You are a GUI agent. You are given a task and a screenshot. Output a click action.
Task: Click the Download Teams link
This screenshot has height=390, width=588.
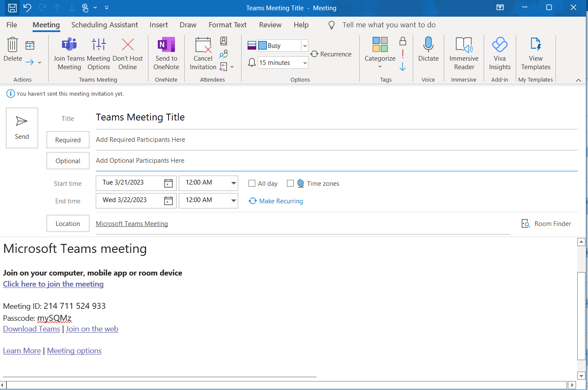pyautogui.click(x=32, y=329)
